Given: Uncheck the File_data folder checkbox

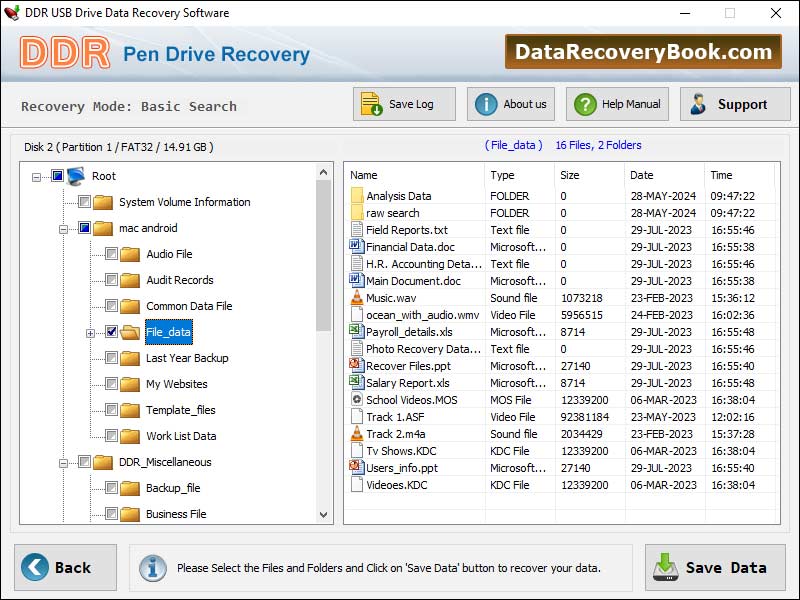Looking at the screenshot, I should tap(112, 332).
